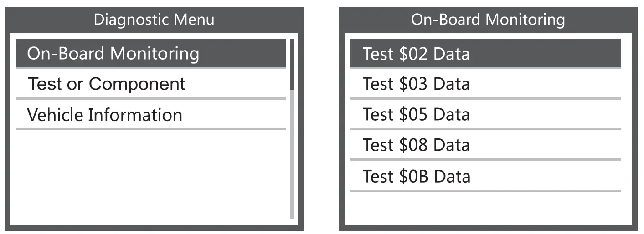The width and height of the screenshot is (644, 234).
Task: Open the Test or Component entry
Action: coord(150,84)
